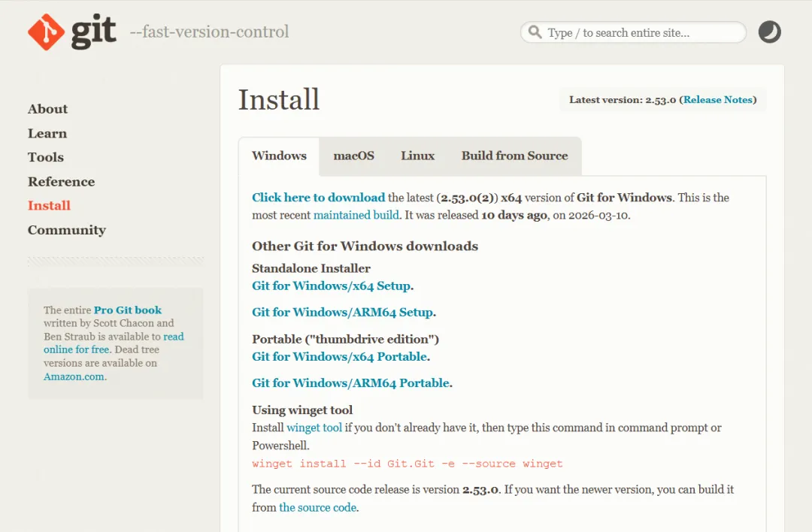This screenshot has height=532, width=812.
Task: Switch to the Linux tab
Action: (x=417, y=156)
